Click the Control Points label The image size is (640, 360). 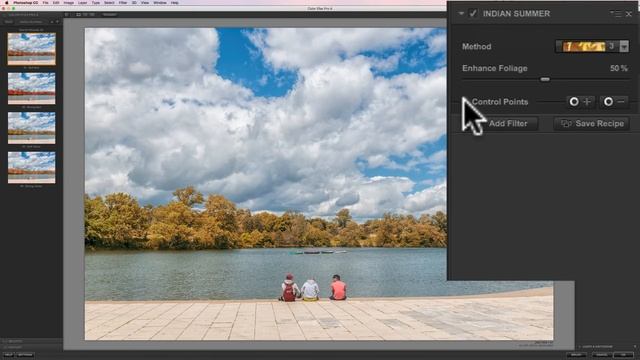(500, 102)
